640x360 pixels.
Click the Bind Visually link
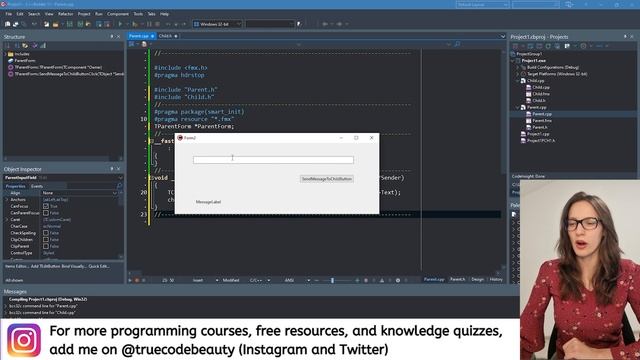(x=74, y=266)
